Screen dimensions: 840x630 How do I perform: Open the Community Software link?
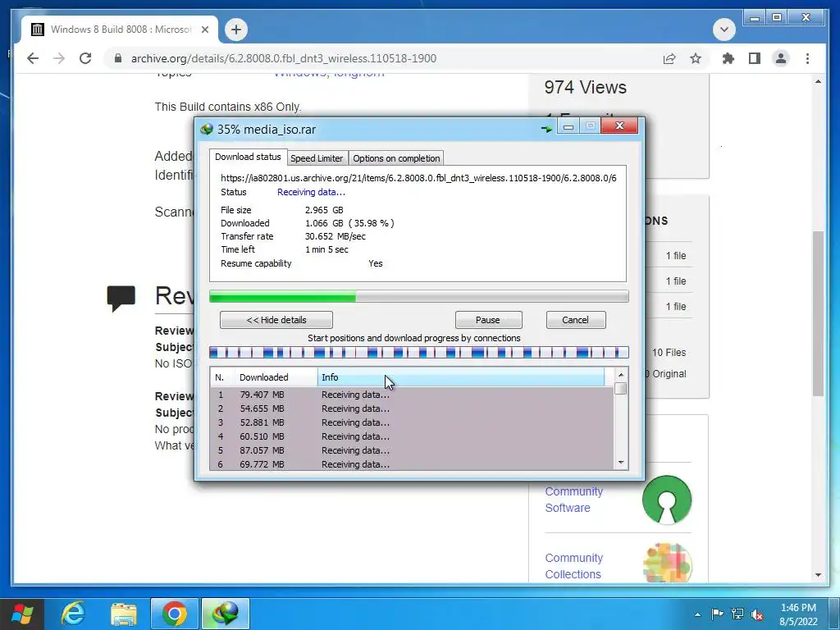click(573, 500)
